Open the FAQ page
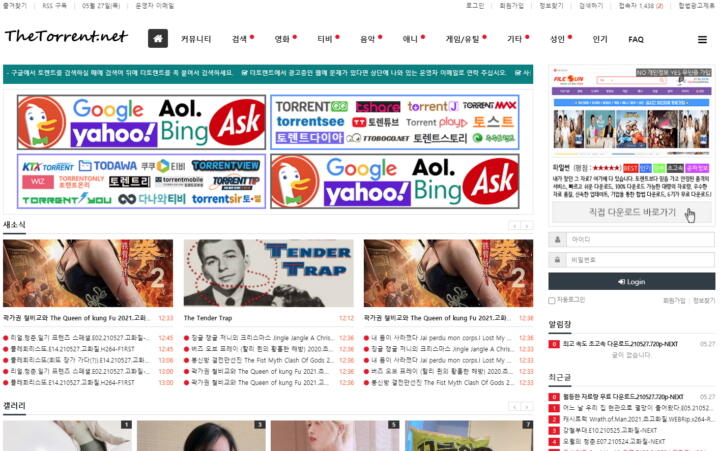Viewport: 720px width, 451px height. pos(636,39)
